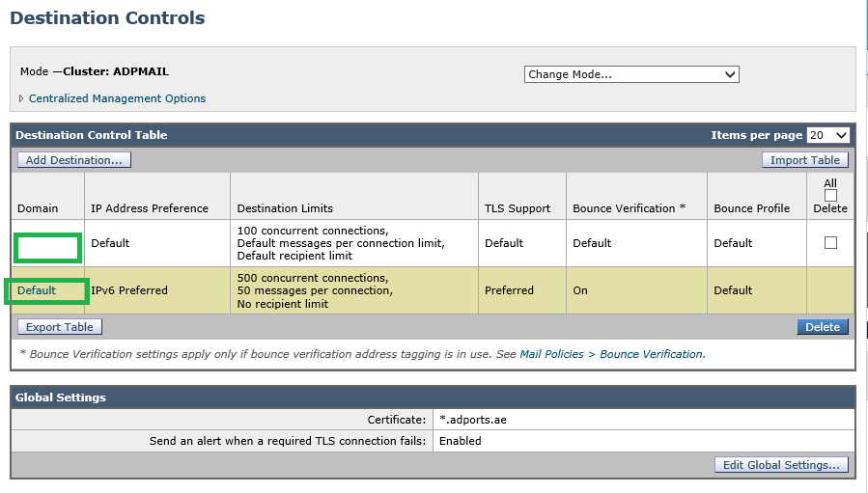
Task: Click the Global Settings section header
Action: (60, 397)
